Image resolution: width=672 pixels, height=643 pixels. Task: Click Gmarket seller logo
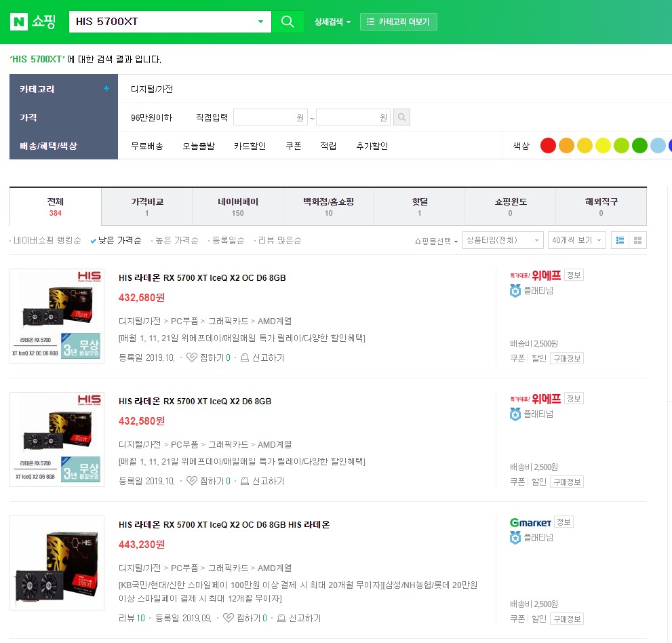click(x=530, y=522)
